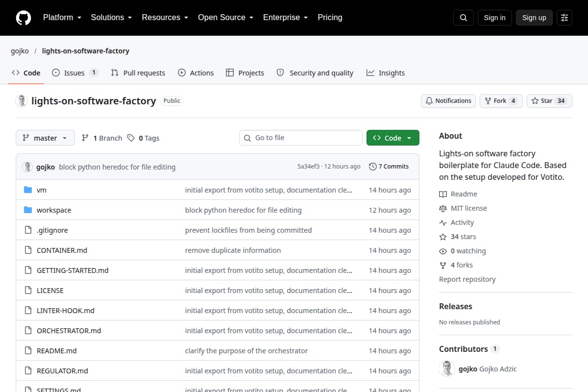The image size is (588, 392).
Task: Click the LICENSE file icon
Action: click(28, 291)
